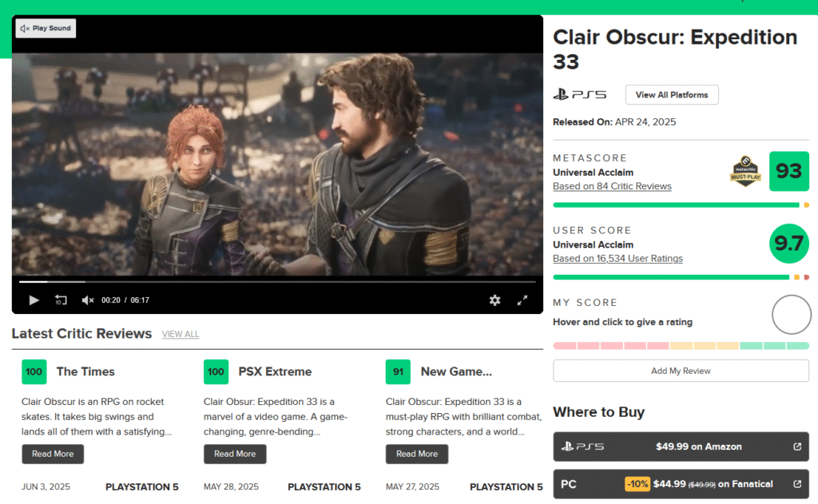Click the Where to Buy heading
The image size is (818, 504).
pyautogui.click(x=599, y=412)
